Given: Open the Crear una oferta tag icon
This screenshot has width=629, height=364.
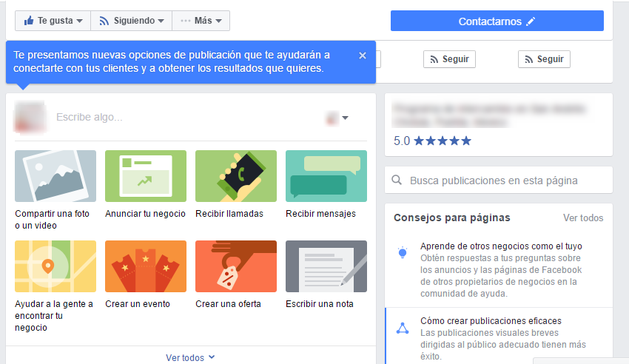Looking at the screenshot, I should coord(236,266).
